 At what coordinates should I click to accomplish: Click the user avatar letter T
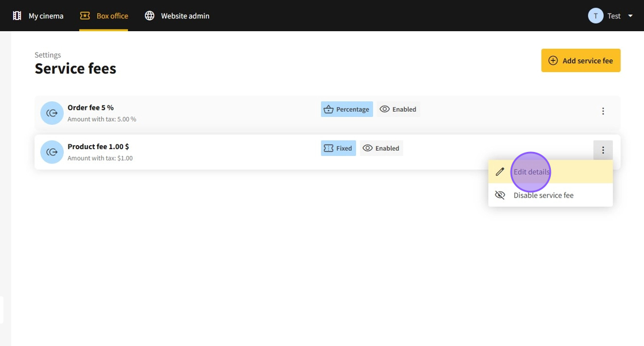(595, 16)
